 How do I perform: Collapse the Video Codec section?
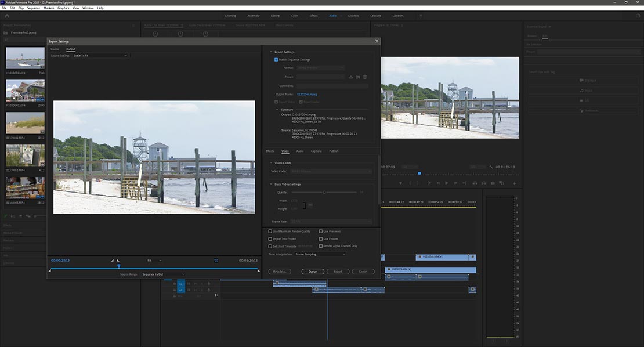(x=271, y=163)
